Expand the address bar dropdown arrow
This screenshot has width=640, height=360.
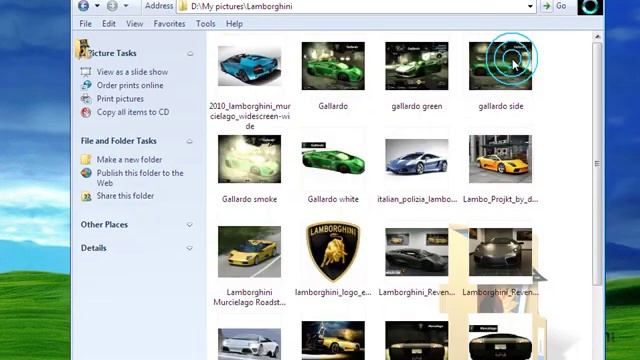(530, 6)
